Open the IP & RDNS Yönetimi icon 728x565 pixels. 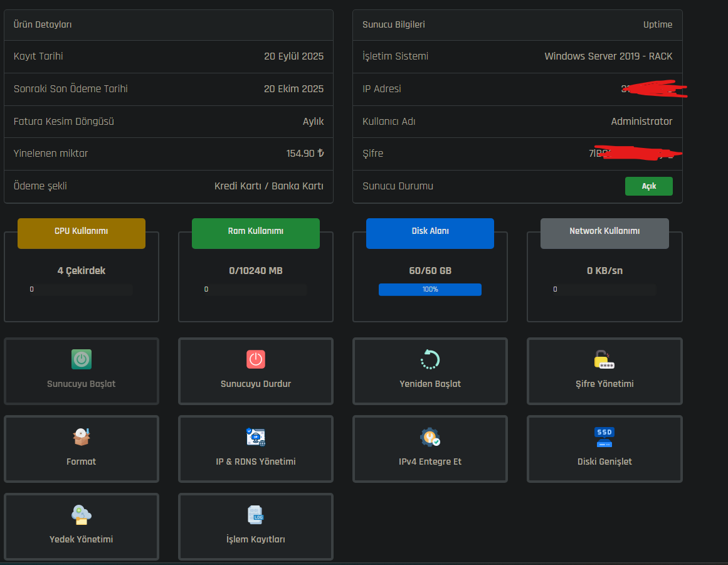coord(255,437)
